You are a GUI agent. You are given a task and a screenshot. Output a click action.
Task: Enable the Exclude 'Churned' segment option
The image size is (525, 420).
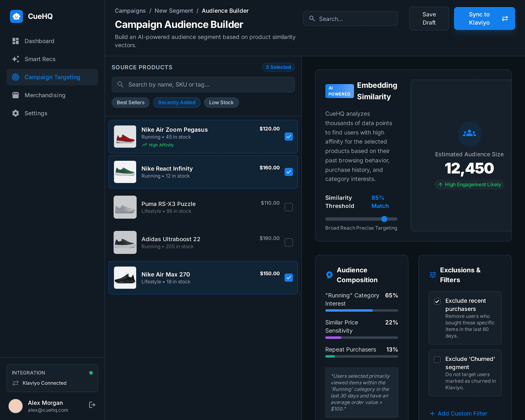[x=437, y=360]
